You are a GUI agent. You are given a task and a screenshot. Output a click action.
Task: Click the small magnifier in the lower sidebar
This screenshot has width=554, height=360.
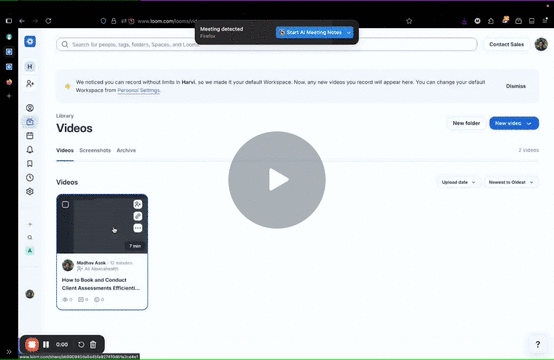30,237
